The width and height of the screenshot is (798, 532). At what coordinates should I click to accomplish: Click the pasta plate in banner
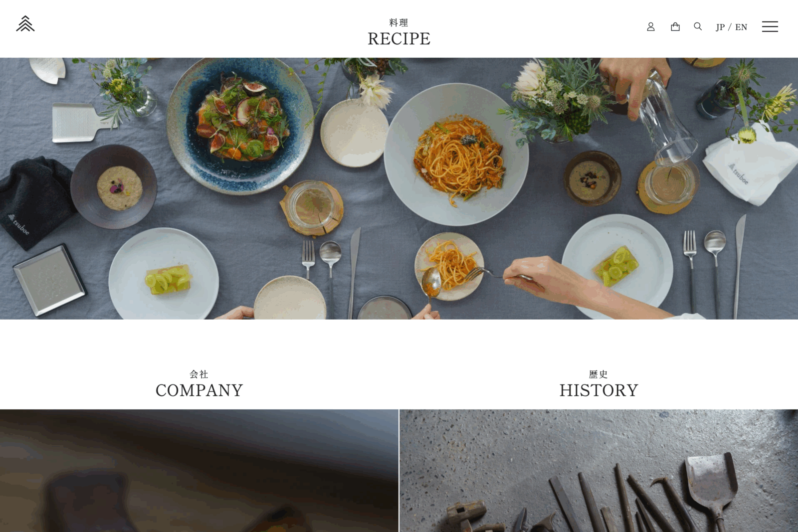456,155
